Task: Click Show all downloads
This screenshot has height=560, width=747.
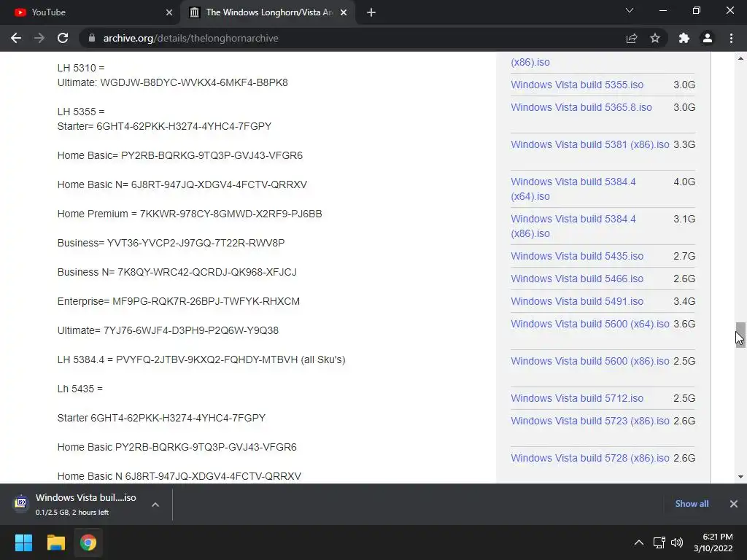Action: [x=692, y=504]
